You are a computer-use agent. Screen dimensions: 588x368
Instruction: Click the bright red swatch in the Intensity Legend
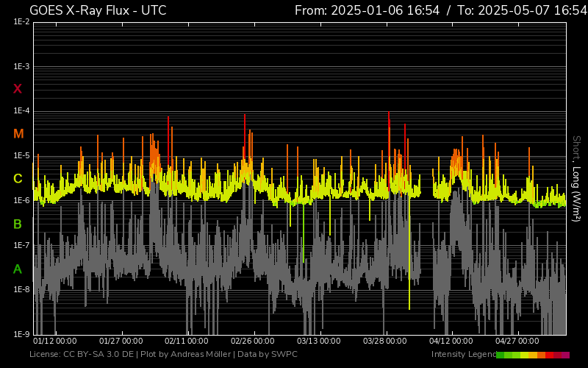pos(549,355)
